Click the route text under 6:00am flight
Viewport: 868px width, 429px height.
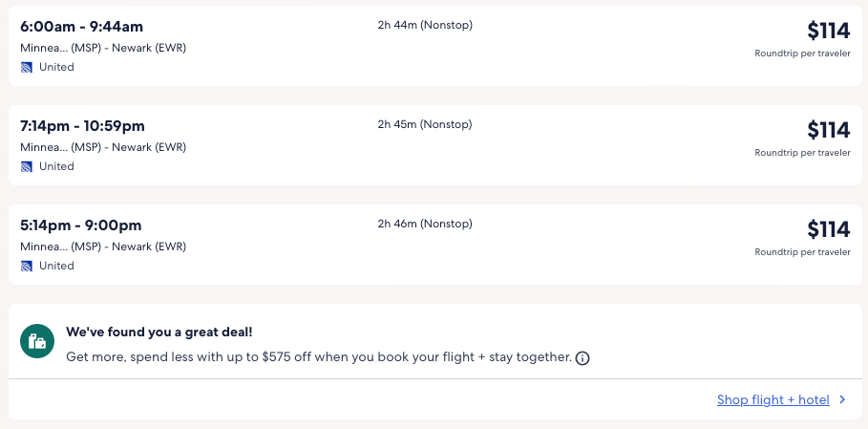pos(103,48)
